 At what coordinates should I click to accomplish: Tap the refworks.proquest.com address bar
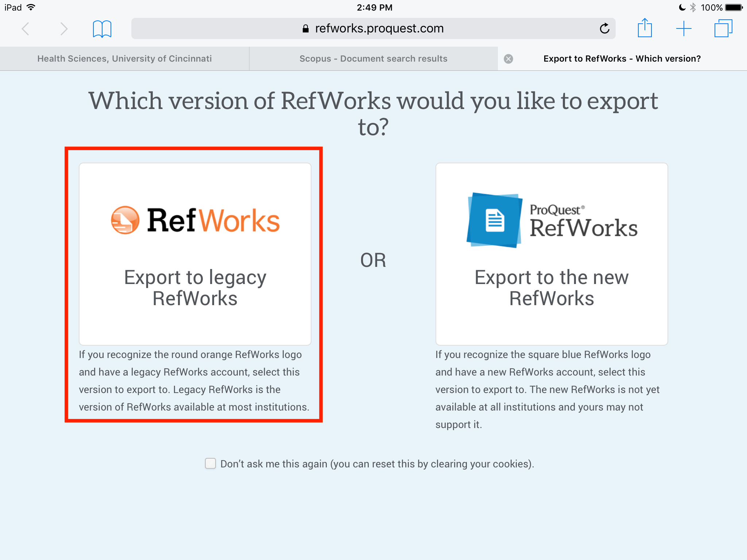tap(373, 28)
